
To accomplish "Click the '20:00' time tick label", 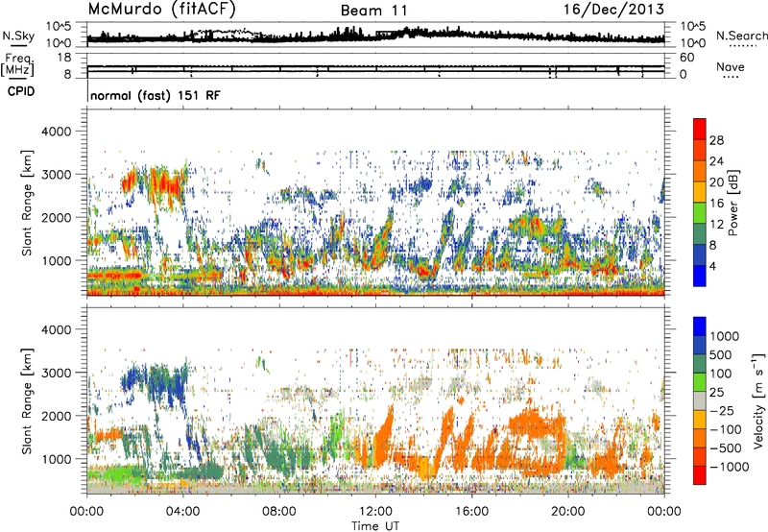I will click(x=568, y=512).
